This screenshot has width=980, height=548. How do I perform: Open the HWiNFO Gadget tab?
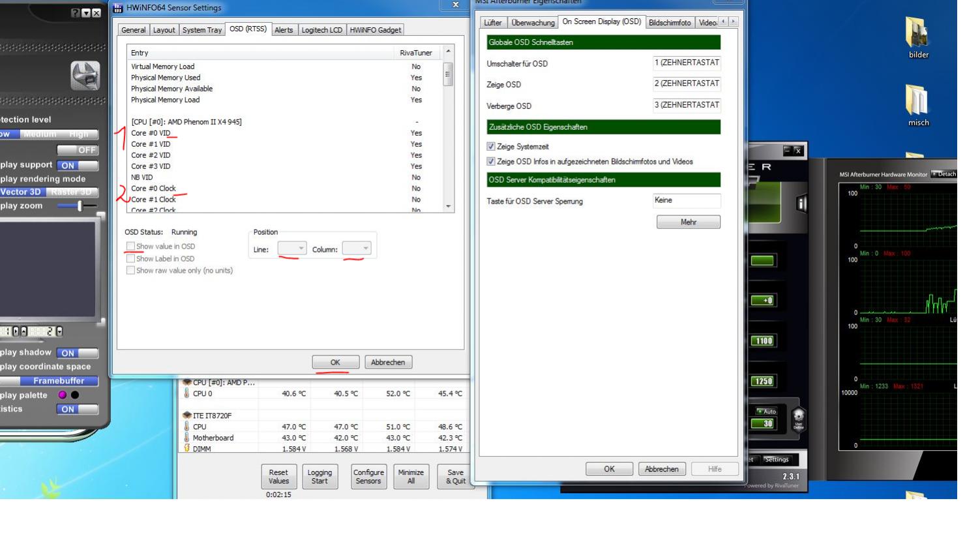point(376,30)
